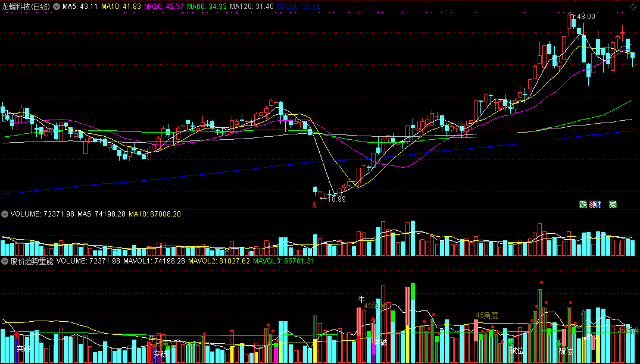Expand the 股价趋势量能 panel indicator menu
This screenshot has width=640, height=364.
pos(5,261)
